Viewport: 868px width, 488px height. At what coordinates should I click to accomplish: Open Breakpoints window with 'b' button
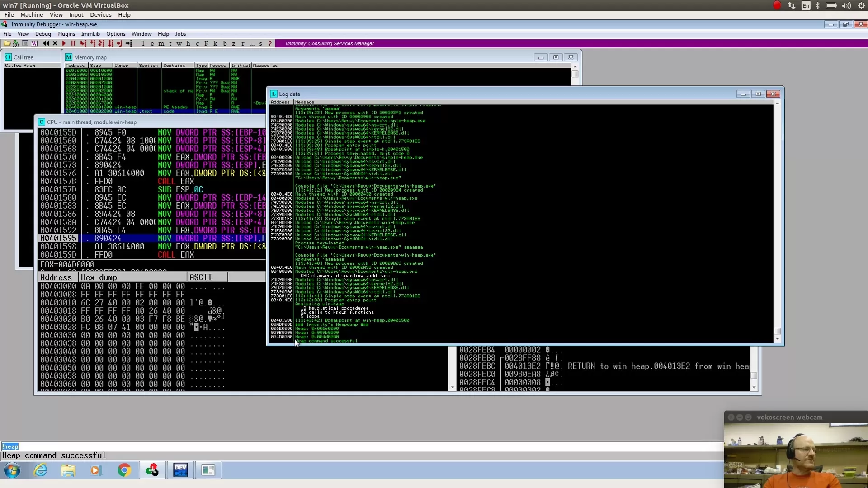pos(225,43)
